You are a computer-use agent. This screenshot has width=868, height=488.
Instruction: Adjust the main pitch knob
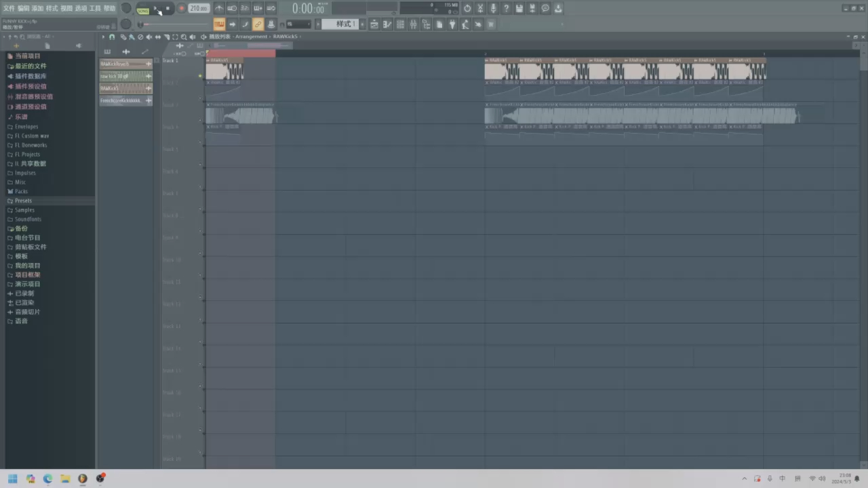pos(126,24)
